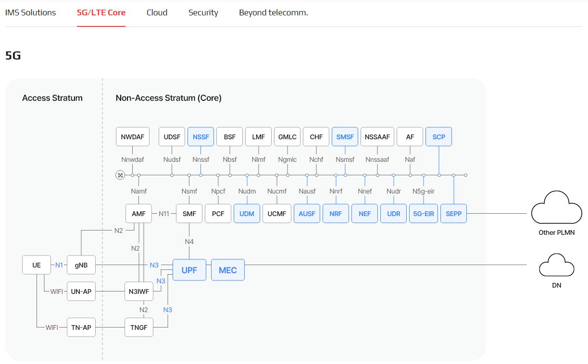Viewport: 588px width, 364px height.
Task: Click the SMSF network function box
Action: [345, 137]
